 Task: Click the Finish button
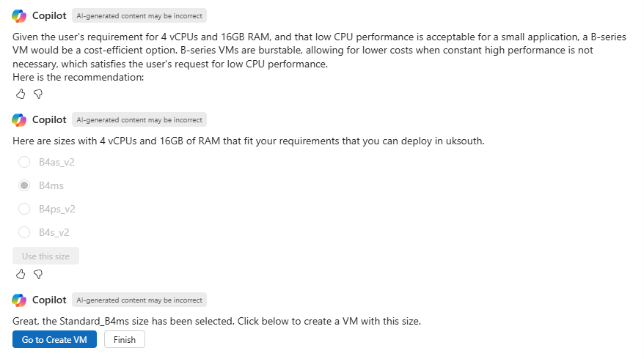(x=125, y=340)
